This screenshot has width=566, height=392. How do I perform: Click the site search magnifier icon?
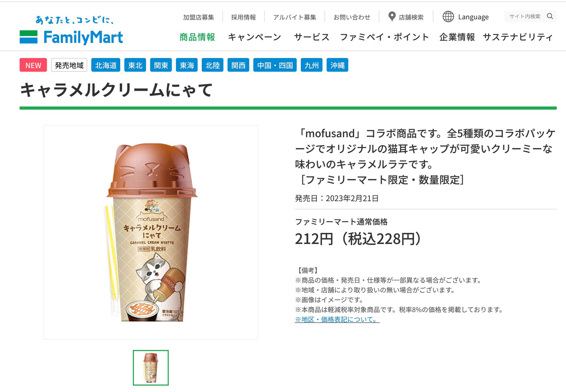[550, 16]
